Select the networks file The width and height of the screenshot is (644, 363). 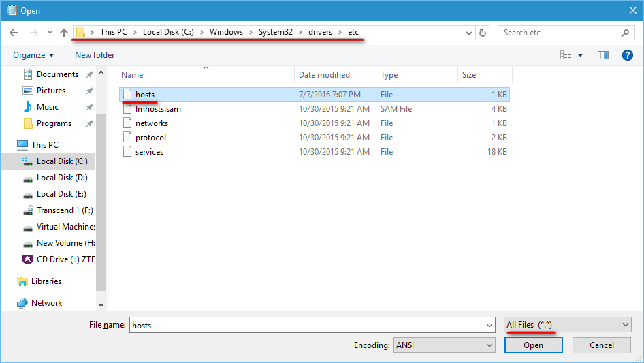click(x=315, y=123)
